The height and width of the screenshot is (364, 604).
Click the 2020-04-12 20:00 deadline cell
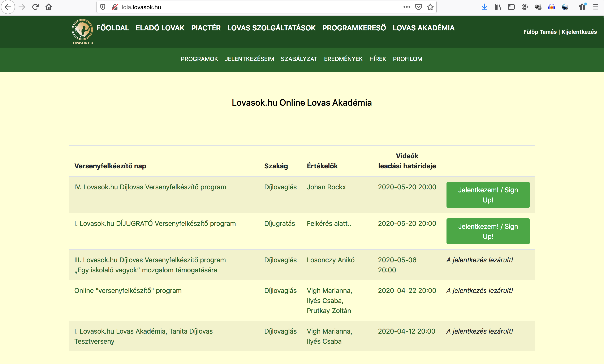click(406, 331)
